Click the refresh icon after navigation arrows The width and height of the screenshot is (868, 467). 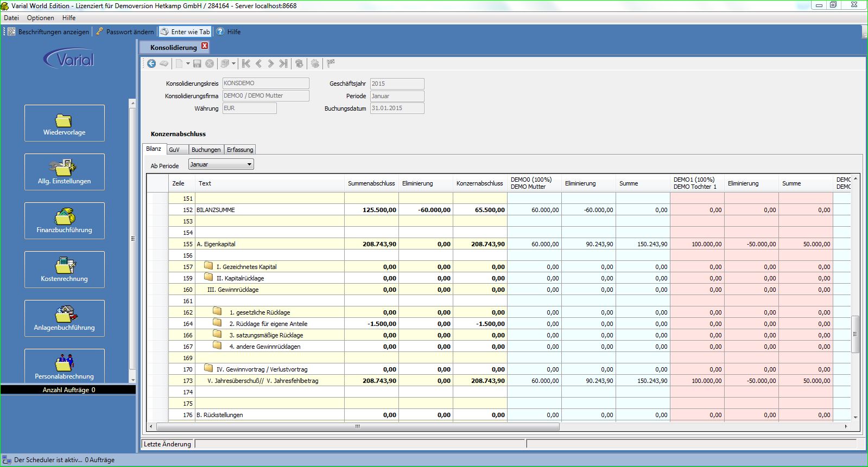click(x=299, y=63)
